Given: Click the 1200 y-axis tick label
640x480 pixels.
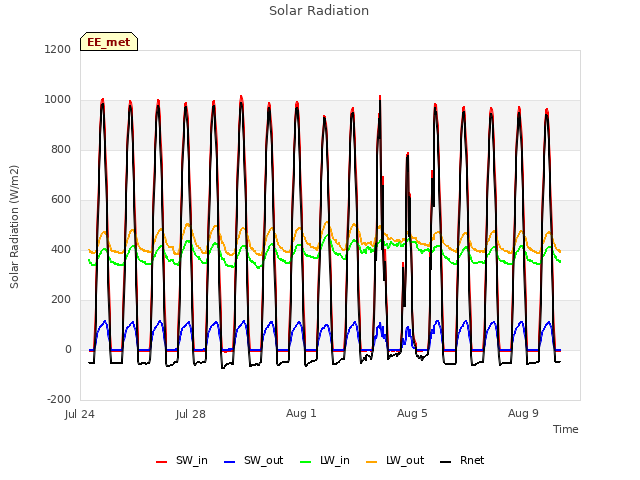Looking at the screenshot, I should (58, 49).
